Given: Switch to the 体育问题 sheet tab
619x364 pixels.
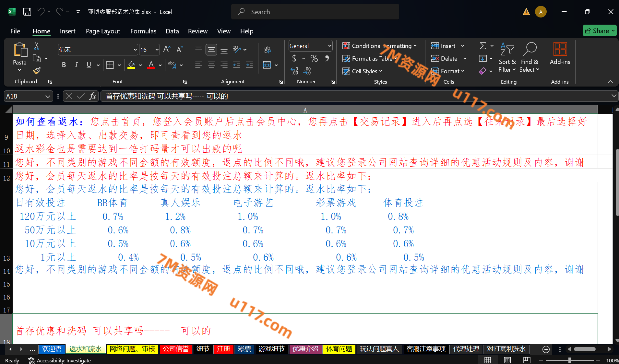Looking at the screenshot, I should point(339,349).
